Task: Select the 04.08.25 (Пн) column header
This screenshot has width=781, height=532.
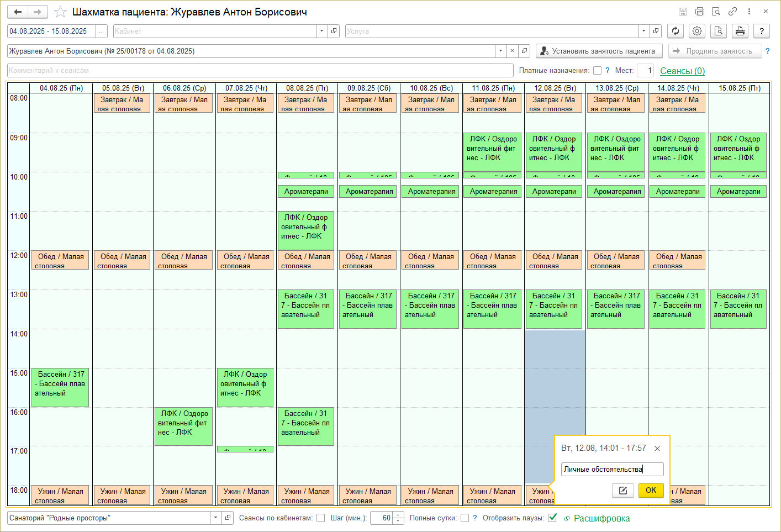Action: pyautogui.click(x=61, y=88)
